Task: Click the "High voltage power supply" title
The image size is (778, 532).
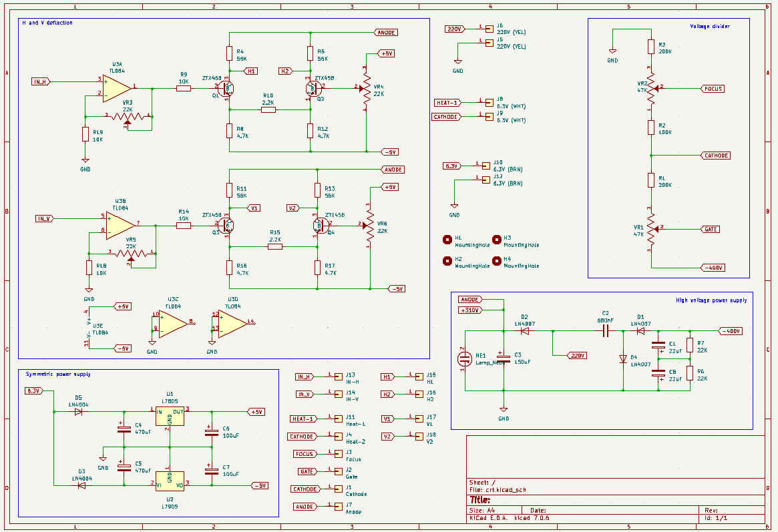Action: click(711, 300)
